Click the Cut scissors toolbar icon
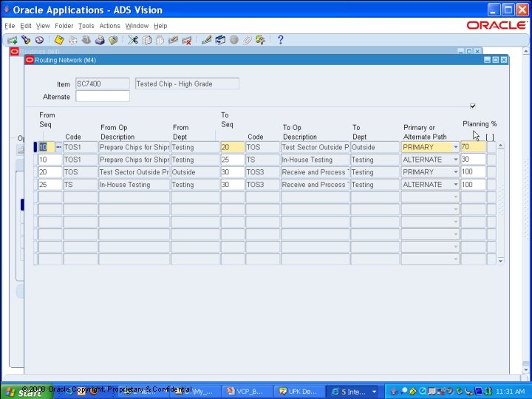Image resolution: width=532 pixels, height=399 pixels. tap(133, 40)
